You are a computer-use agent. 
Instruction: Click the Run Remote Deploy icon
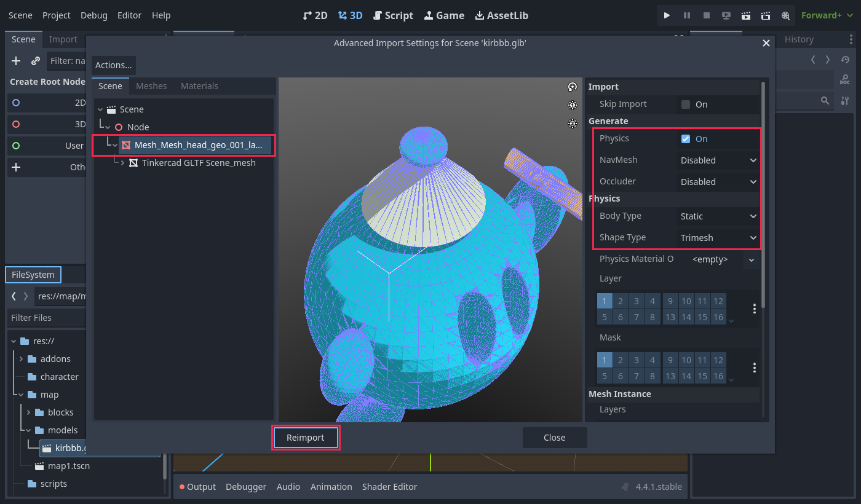pos(726,15)
